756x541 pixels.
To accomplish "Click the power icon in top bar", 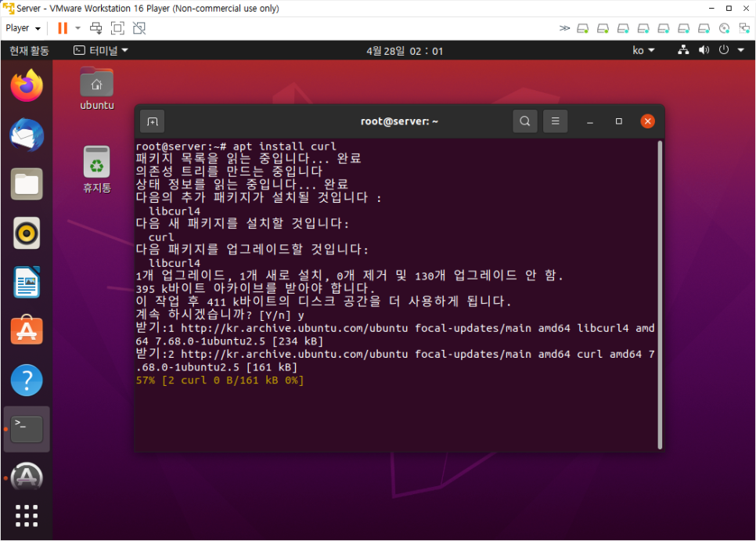I will pyautogui.click(x=723, y=49).
